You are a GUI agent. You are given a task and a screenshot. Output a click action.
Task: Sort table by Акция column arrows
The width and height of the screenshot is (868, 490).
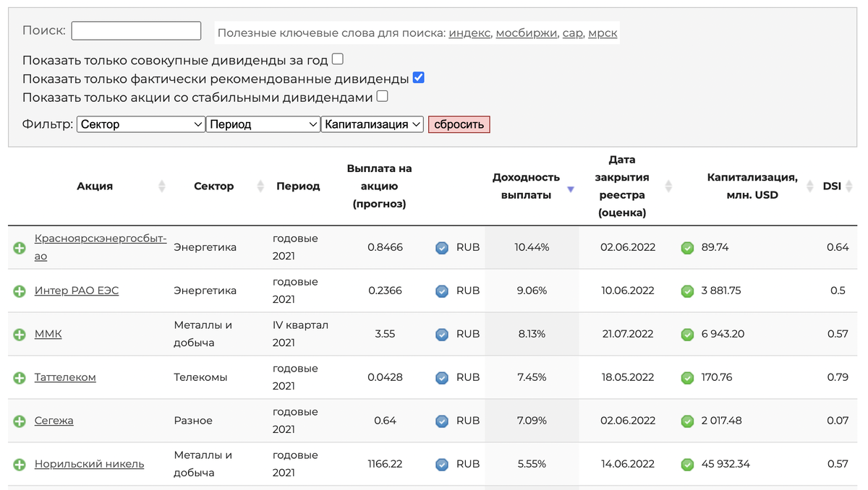click(162, 186)
